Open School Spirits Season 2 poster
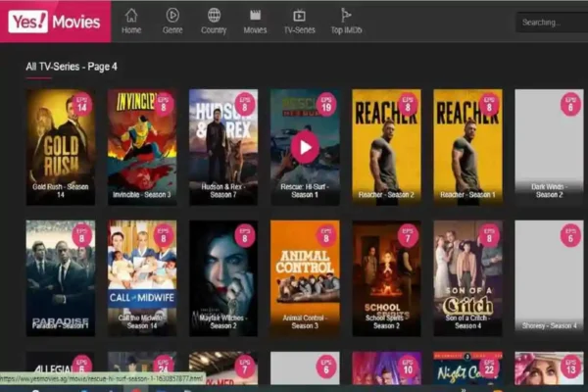Screen dimensions: 588x392 [387, 278]
